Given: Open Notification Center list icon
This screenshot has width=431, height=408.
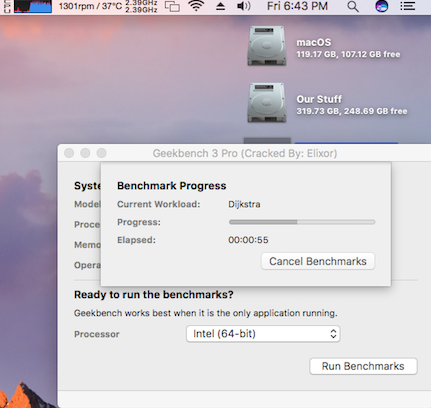Looking at the screenshot, I should pos(408,6).
